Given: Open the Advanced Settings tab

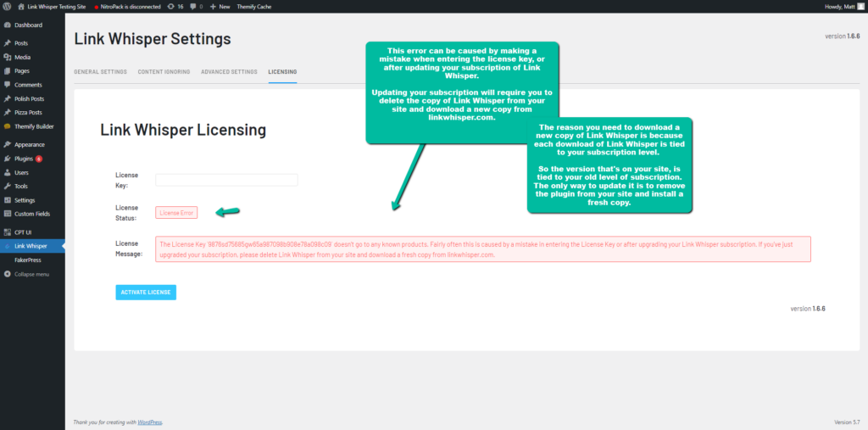Looking at the screenshot, I should coord(229,72).
